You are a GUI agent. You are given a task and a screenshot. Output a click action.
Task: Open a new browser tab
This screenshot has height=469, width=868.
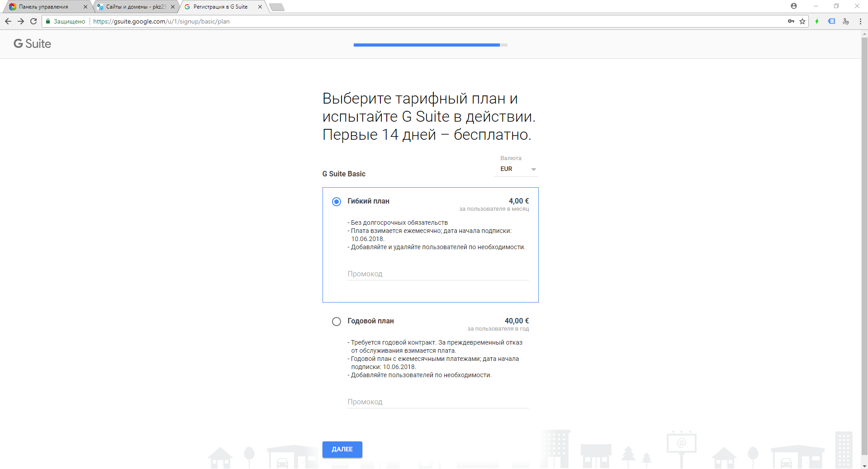[277, 7]
